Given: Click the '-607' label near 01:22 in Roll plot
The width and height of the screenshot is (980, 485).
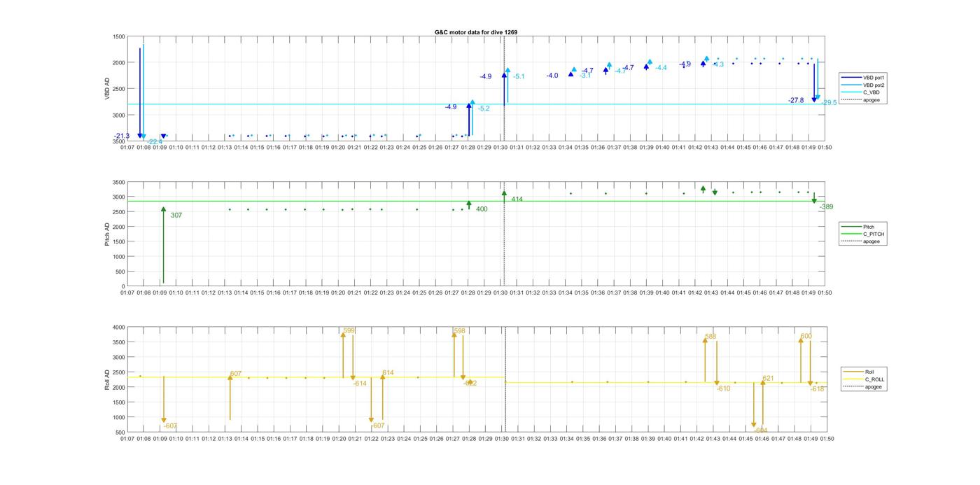Looking at the screenshot, I should coord(378,426).
